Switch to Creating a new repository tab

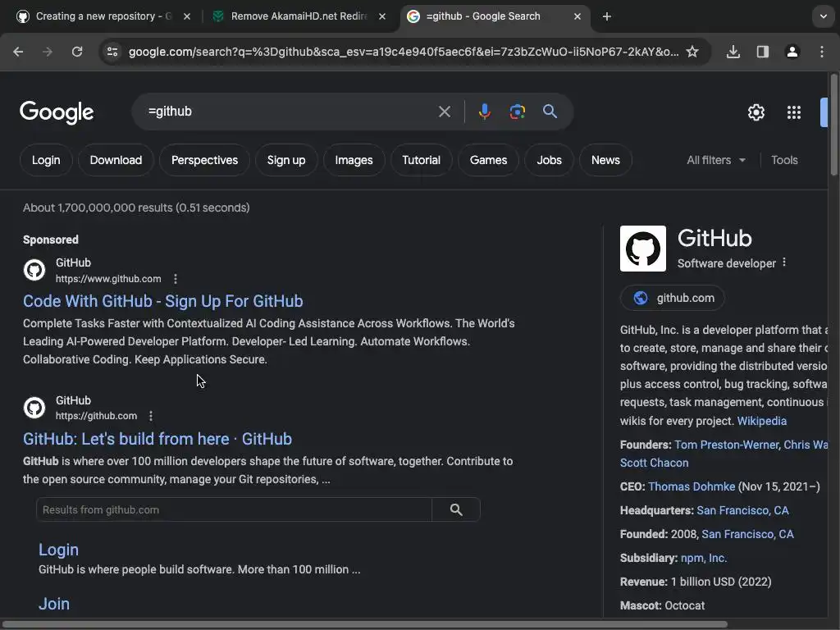pos(103,16)
